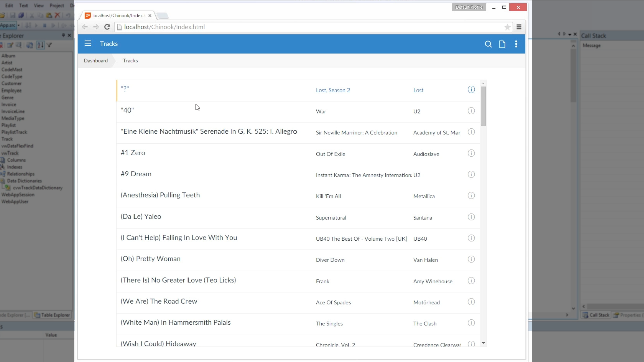Open info for (Da Le) Yaleo row
Screen dimensions: 644x362
[471, 217]
